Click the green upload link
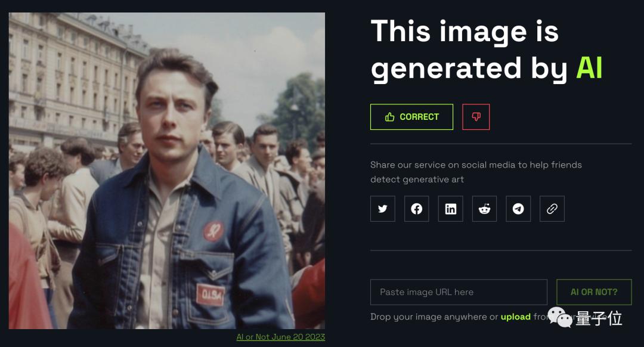The image size is (644, 347). (x=515, y=317)
